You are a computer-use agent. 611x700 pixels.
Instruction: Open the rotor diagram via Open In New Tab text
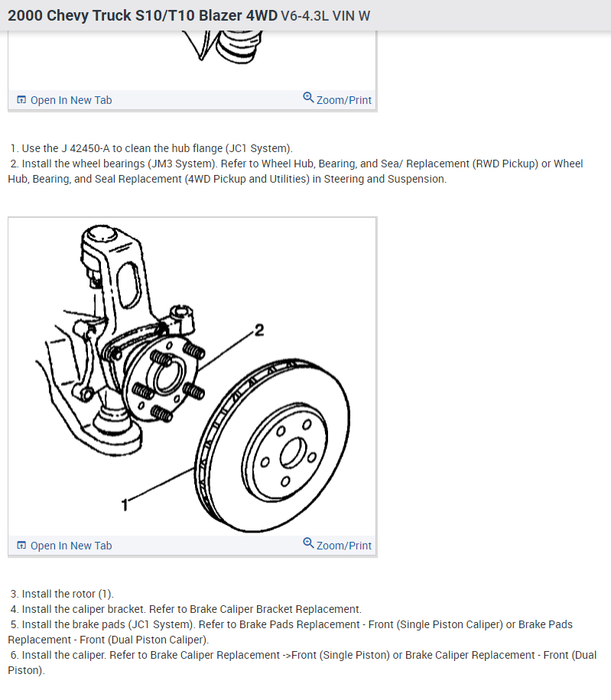[x=71, y=546]
